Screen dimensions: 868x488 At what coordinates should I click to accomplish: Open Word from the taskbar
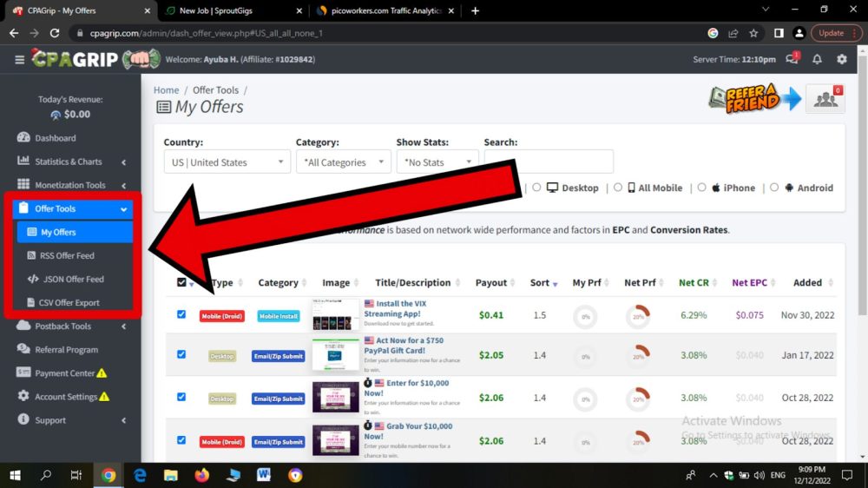pyautogui.click(x=264, y=475)
